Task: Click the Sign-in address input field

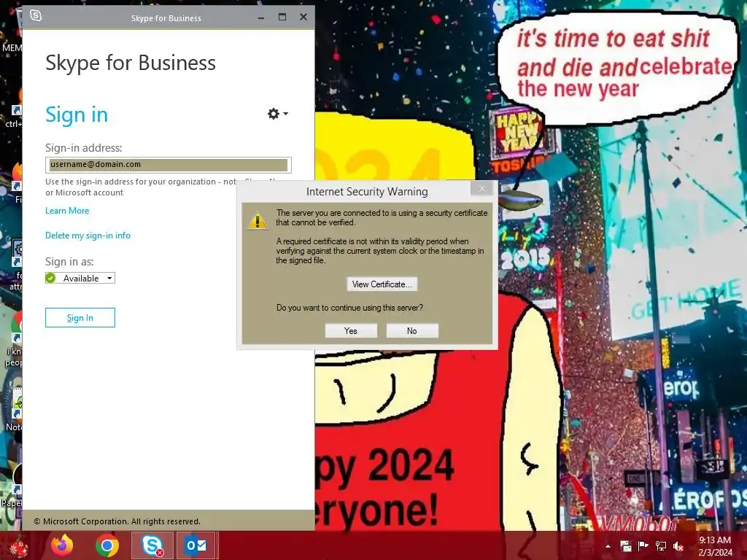Action: [x=169, y=165]
